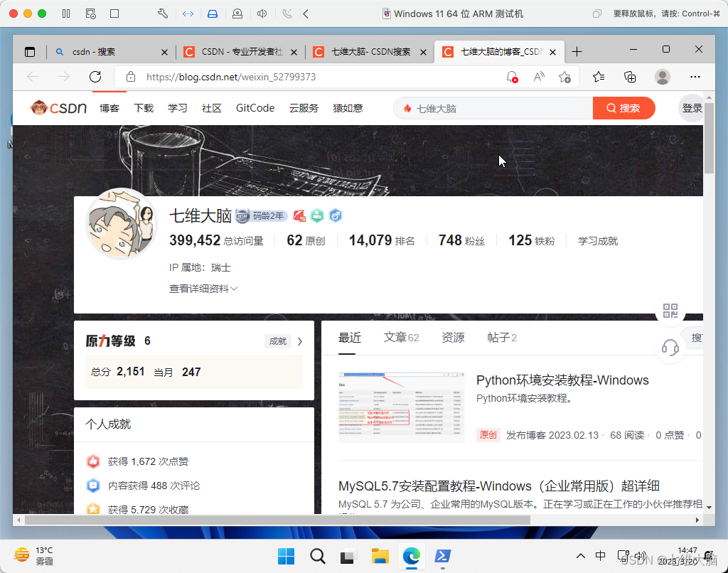Click the notification bell blocked icon in address bar

tap(512, 77)
